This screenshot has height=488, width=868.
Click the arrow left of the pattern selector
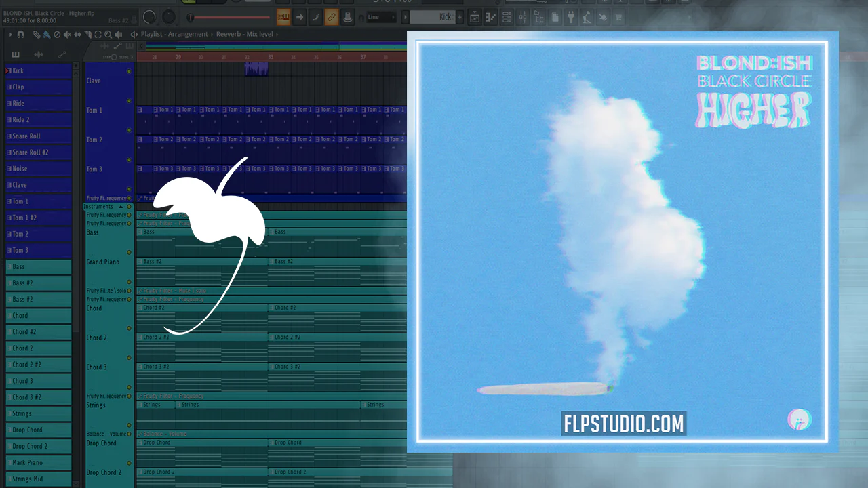point(404,17)
